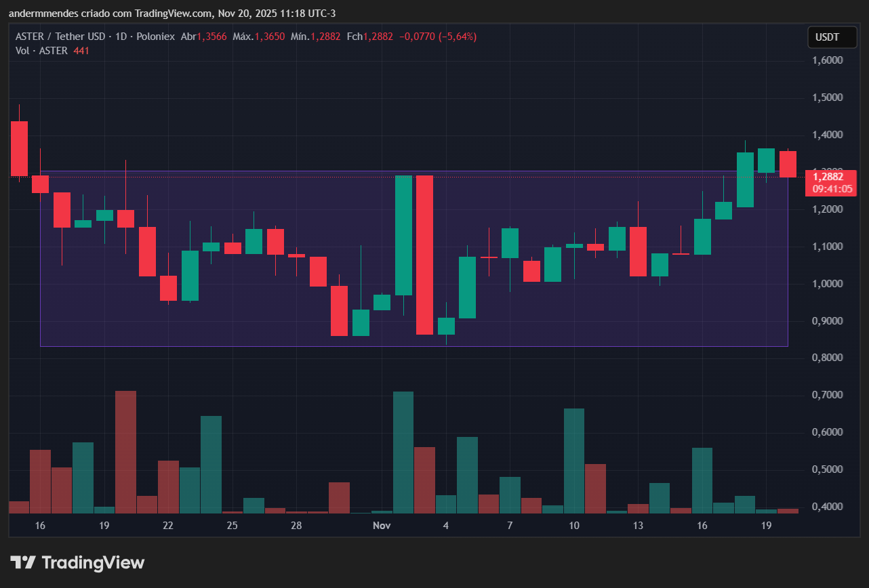Select the tall green November 1 candle
The height and width of the screenshot is (588, 869).
[x=403, y=234]
